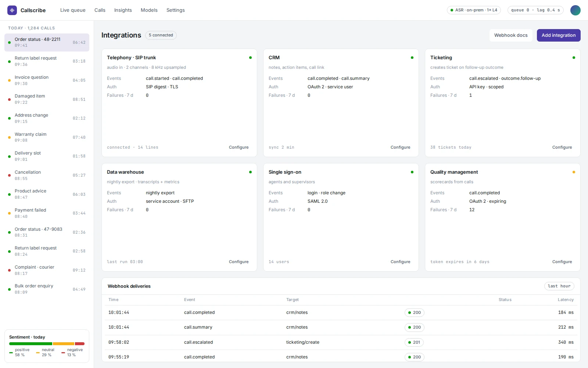Select the Delivery slot call
Viewport: 588px width, 368px height.
(47, 156)
